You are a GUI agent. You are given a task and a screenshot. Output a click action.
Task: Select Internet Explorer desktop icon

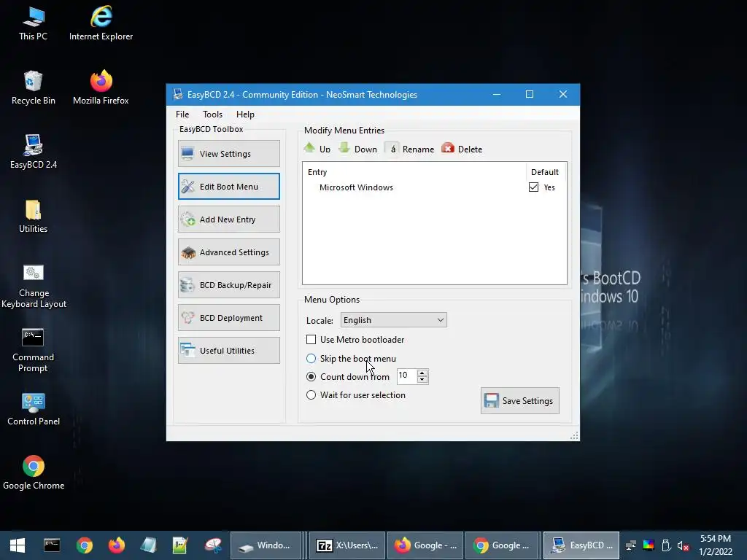[101, 24]
